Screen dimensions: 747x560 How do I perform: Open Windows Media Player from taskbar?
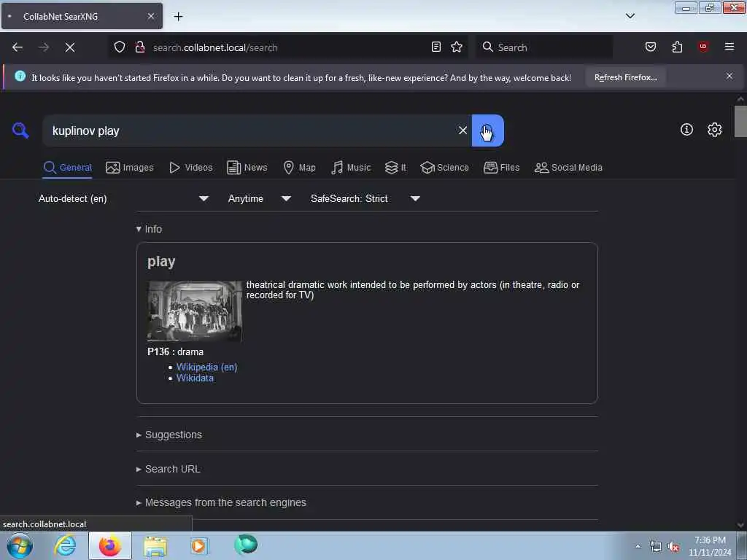pos(199,545)
